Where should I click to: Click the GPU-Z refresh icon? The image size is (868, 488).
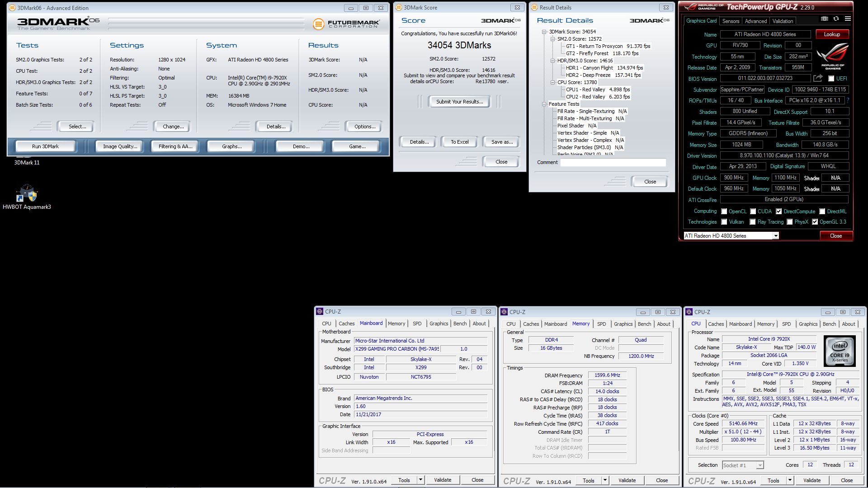pos(836,19)
